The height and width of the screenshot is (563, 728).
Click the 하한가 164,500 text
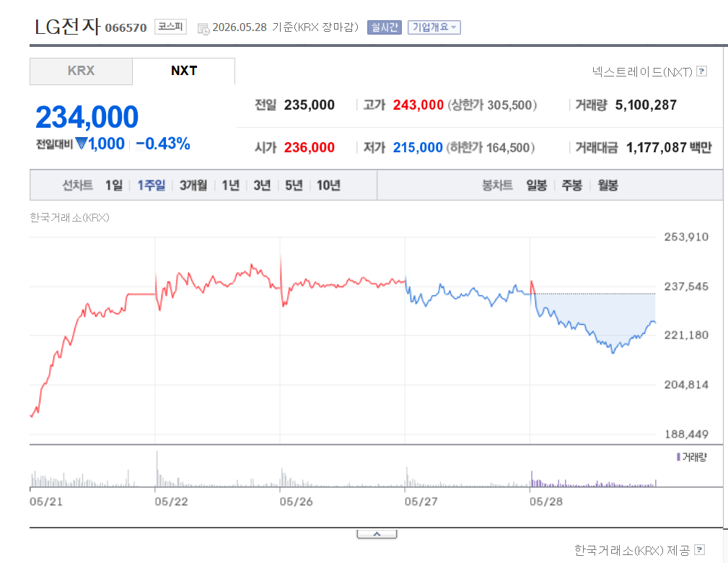pos(491,148)
